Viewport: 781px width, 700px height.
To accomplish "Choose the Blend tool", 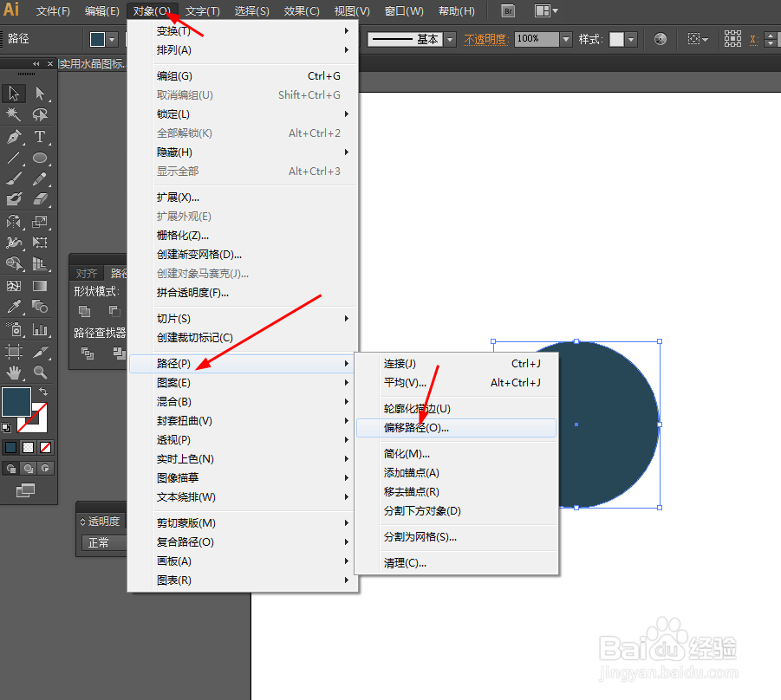I will point(40,306).
